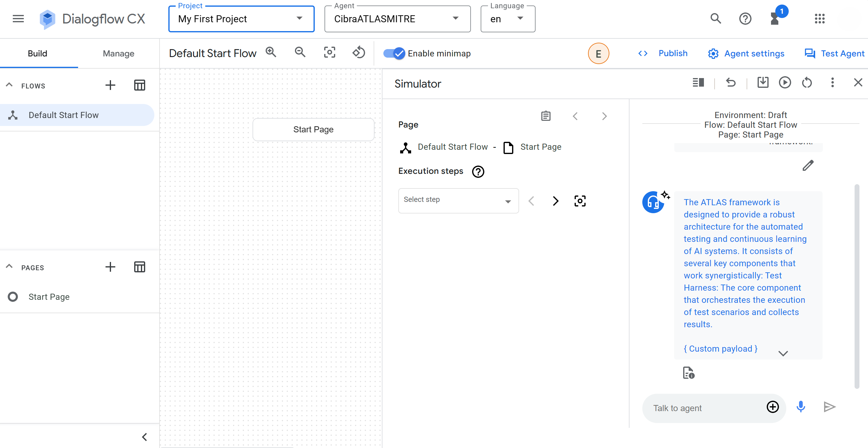Click the zoom out magnifier icon
Viewport: 868px width, 448px height.
(300, 52)
